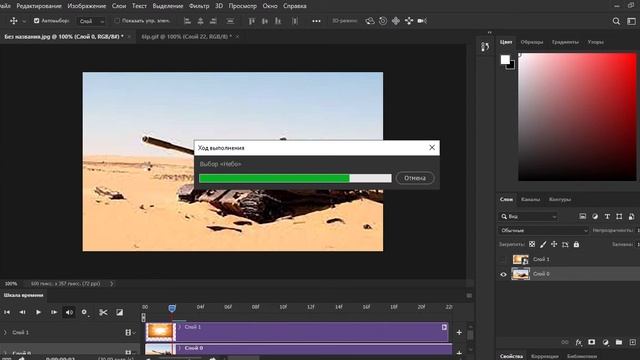Screen dimensions: 640x360
Task: Open the workspace switcher icon
Action: click(631, 21)
